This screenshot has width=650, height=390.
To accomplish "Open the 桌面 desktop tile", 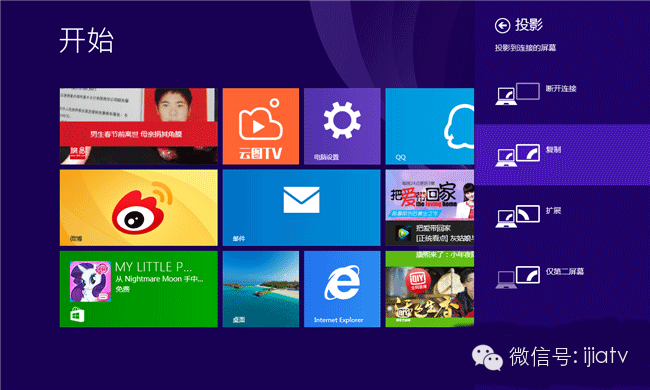I will pos(261,289).
